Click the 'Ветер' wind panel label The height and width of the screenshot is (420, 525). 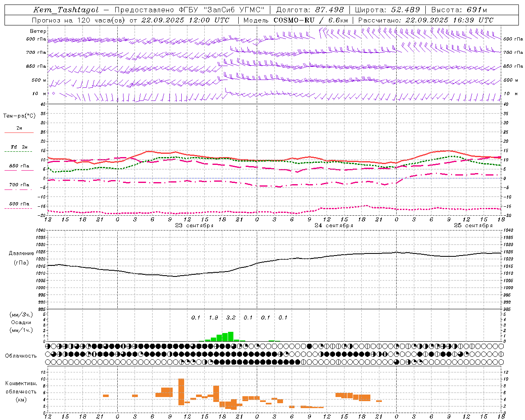[x=38, y=31]
